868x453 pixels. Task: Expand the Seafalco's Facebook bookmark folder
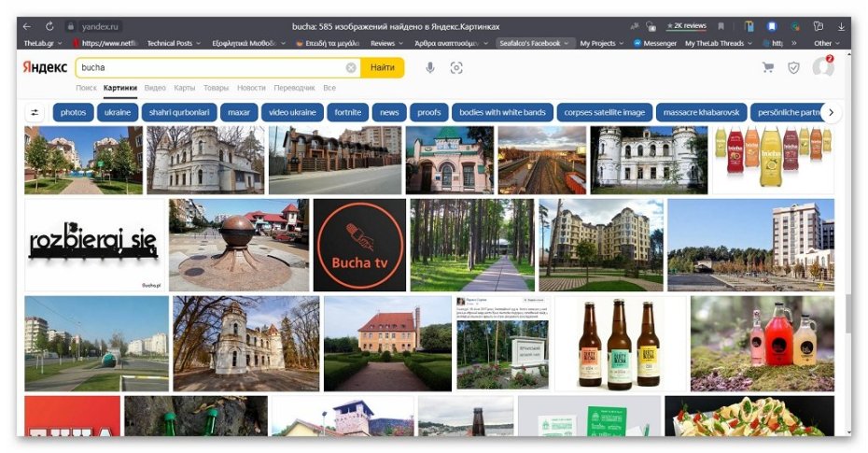click(534, 43)
